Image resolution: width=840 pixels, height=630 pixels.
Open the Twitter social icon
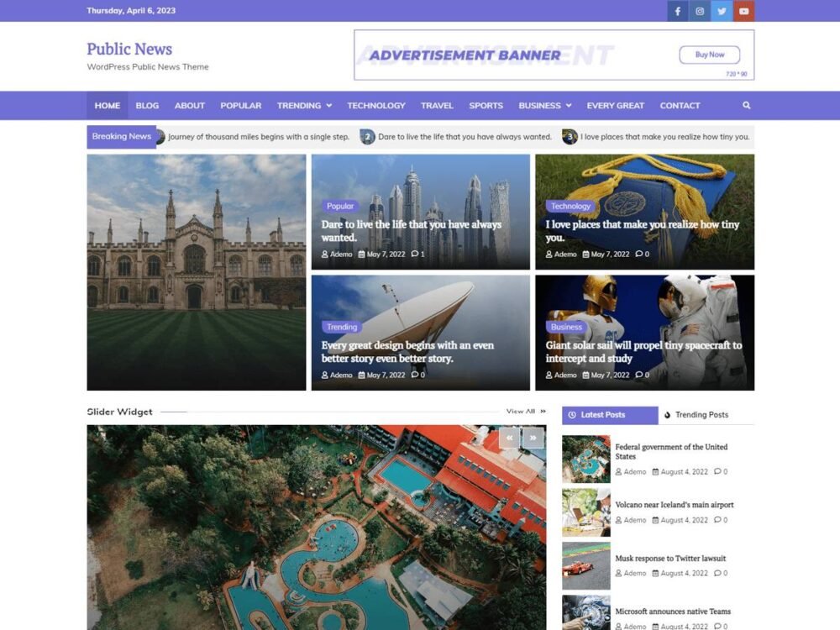(x=722, y=11)
